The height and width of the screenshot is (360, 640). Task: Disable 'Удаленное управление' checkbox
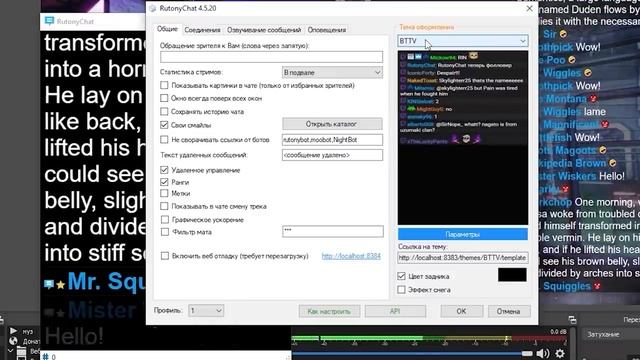[164, 170]
